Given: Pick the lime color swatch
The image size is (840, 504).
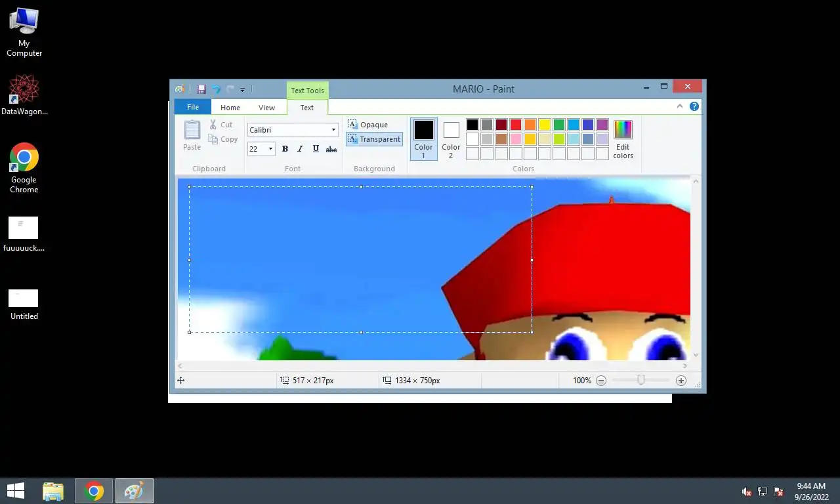Looking at the screenshot, I should pos(559,139).
